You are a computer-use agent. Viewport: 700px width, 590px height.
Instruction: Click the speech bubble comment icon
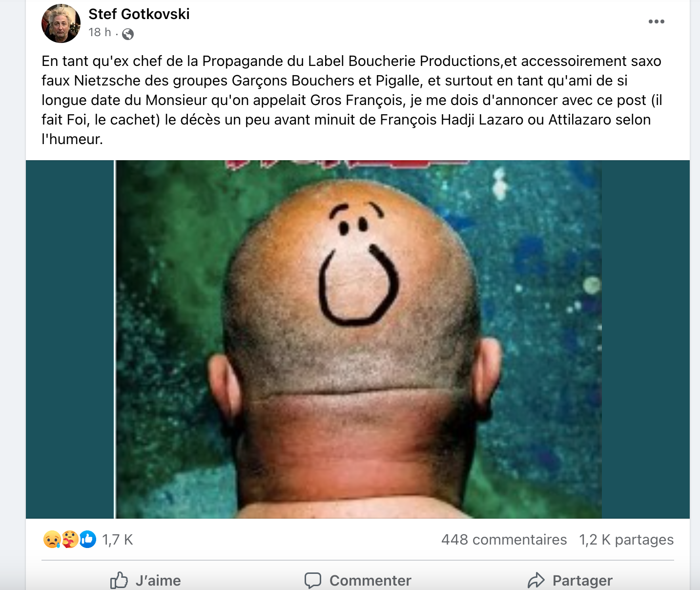tap(313, 580)
